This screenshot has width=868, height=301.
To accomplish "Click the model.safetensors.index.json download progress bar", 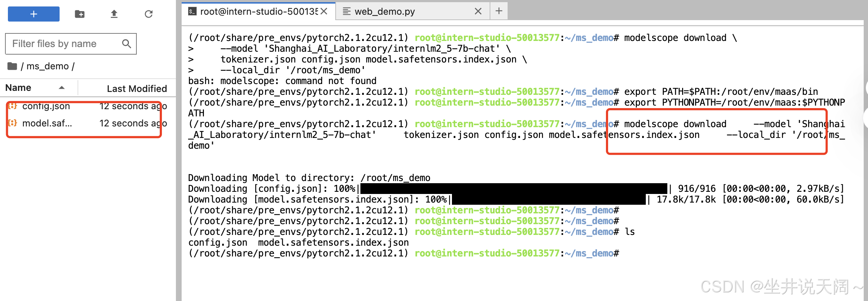I will 549,199.
